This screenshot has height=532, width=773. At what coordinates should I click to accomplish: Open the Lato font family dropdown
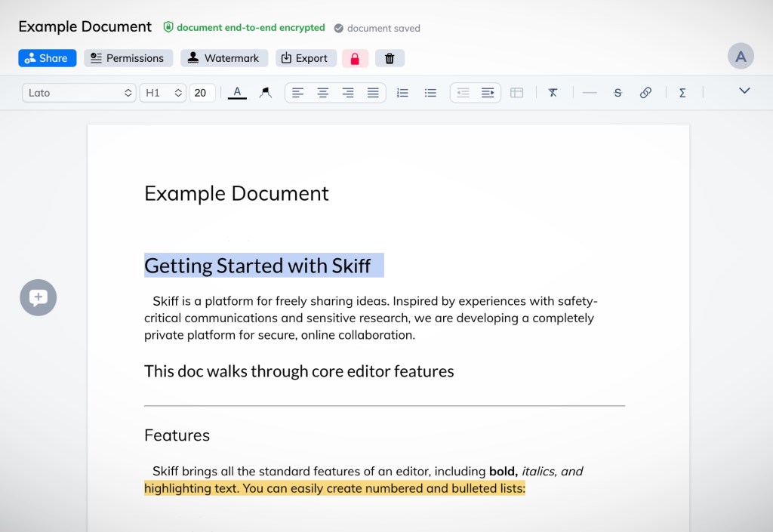79,93
